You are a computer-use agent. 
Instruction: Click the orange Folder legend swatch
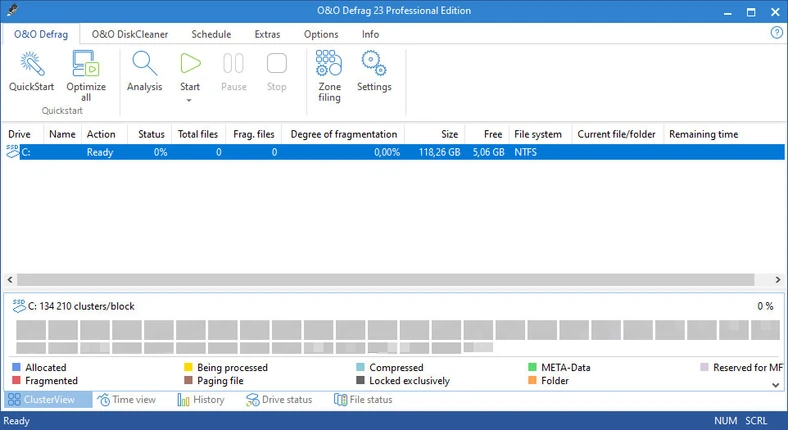click(x=533, y=380)
